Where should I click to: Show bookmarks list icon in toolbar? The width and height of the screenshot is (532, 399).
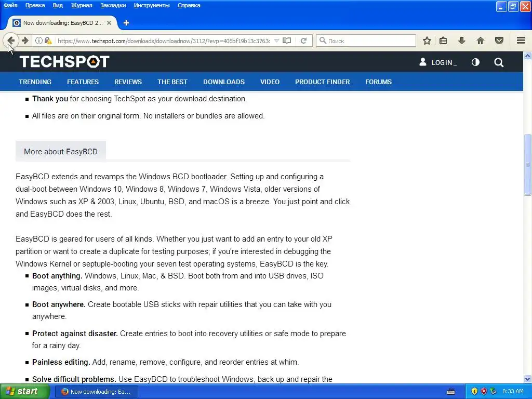(443, 41)
